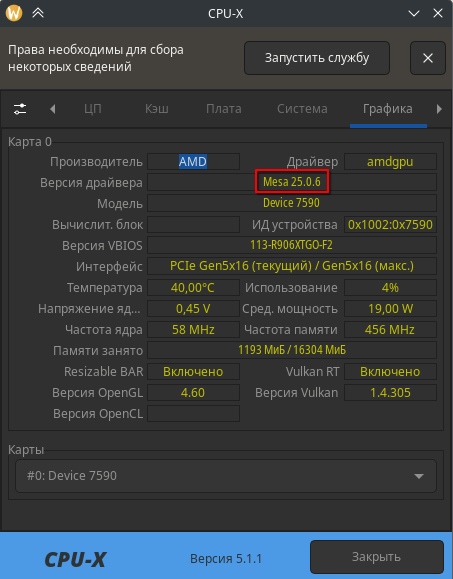The width and height of the screenshot is (453, 579).
Task: Select the Графика tab
Action: (388, 109)
